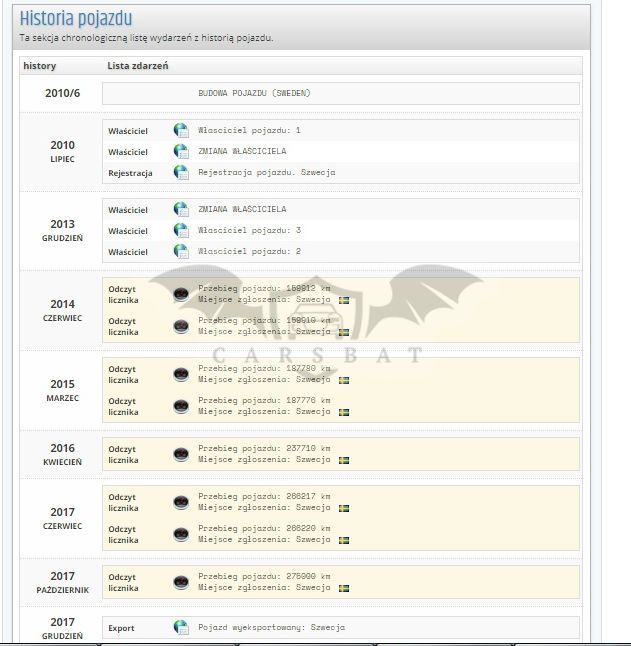Click globe icon next to 'Właściciel pojazdu: 3'
The width and height of the screenshot is (631, 646).
[181, 230]
